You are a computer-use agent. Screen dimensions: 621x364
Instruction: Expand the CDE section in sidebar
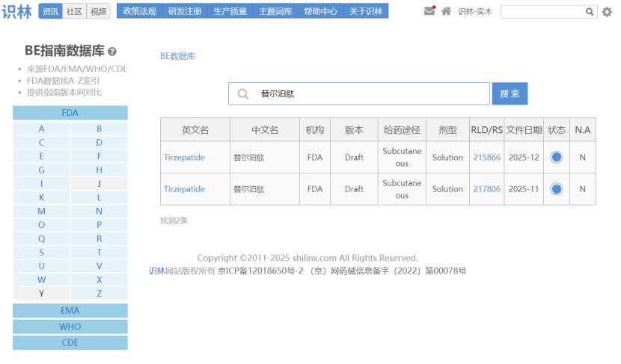point(70,342)
